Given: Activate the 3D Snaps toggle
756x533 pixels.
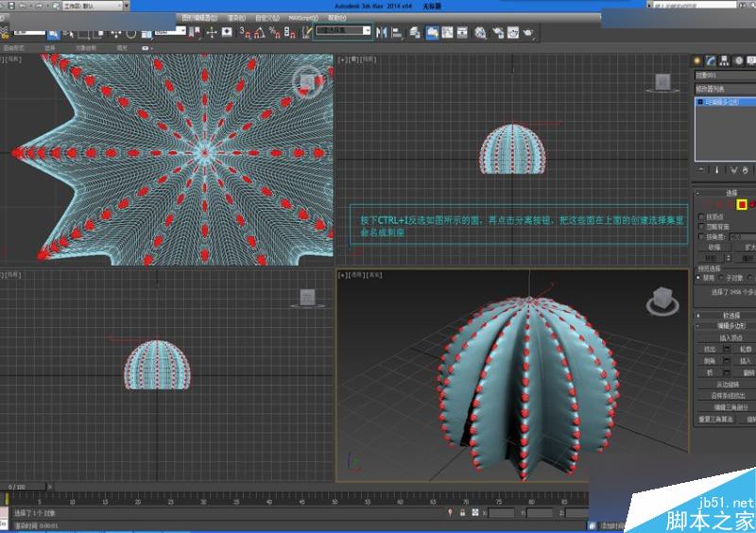Looking at the screenshot, I should tap(245, 32).
